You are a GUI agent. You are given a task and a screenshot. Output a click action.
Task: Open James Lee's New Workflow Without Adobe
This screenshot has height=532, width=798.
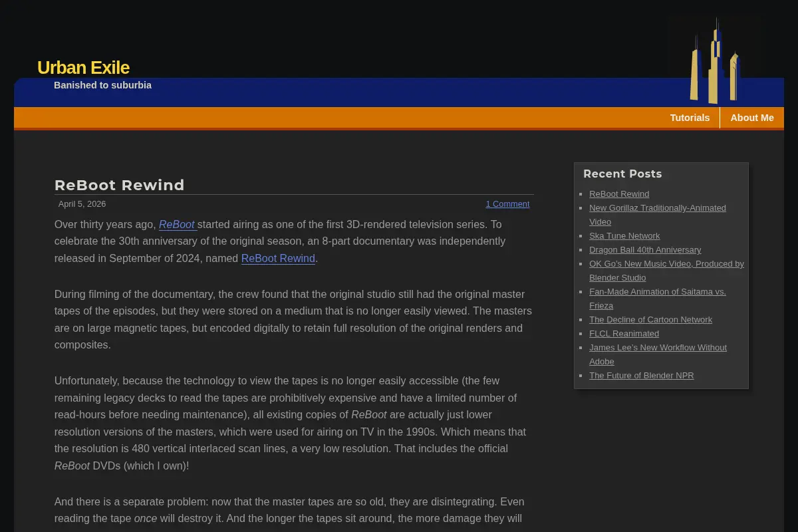658,354
